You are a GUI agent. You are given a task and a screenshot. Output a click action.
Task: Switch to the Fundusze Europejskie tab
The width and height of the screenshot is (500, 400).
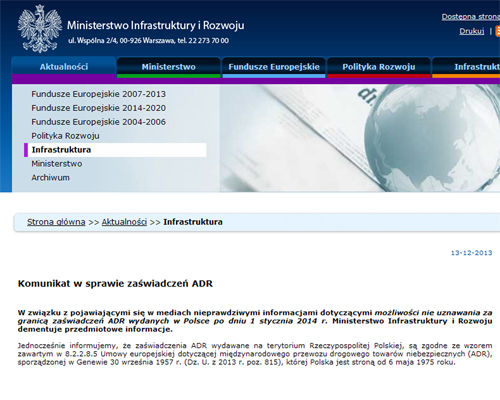(x=274, y=67)
